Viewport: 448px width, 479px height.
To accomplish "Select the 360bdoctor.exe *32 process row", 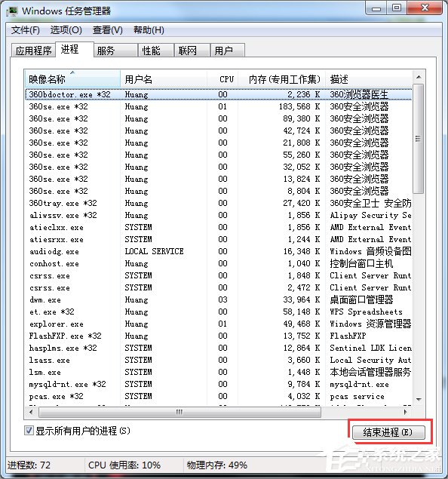I will [219, 94].
